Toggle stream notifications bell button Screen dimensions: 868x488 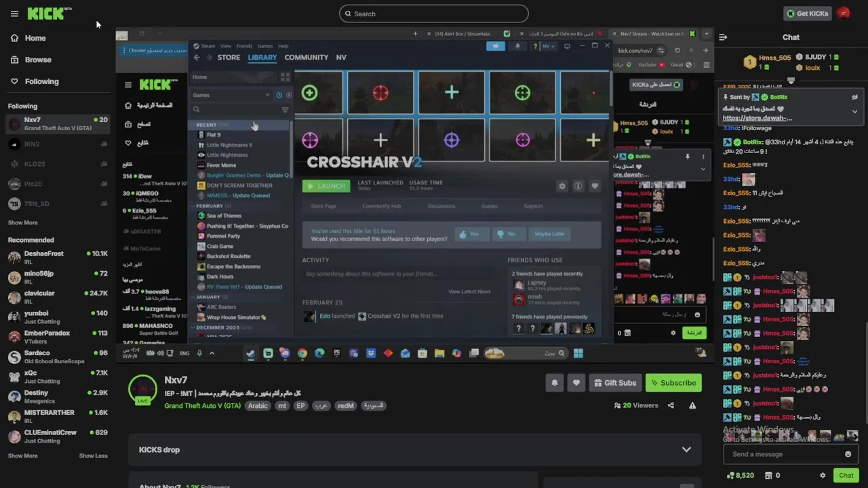[x=554, y=383]
